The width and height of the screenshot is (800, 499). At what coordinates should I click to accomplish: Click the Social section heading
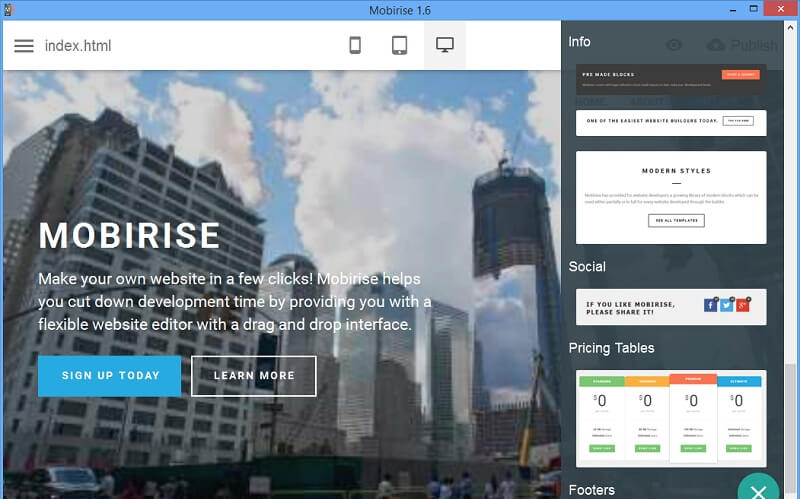click(587, 267)
